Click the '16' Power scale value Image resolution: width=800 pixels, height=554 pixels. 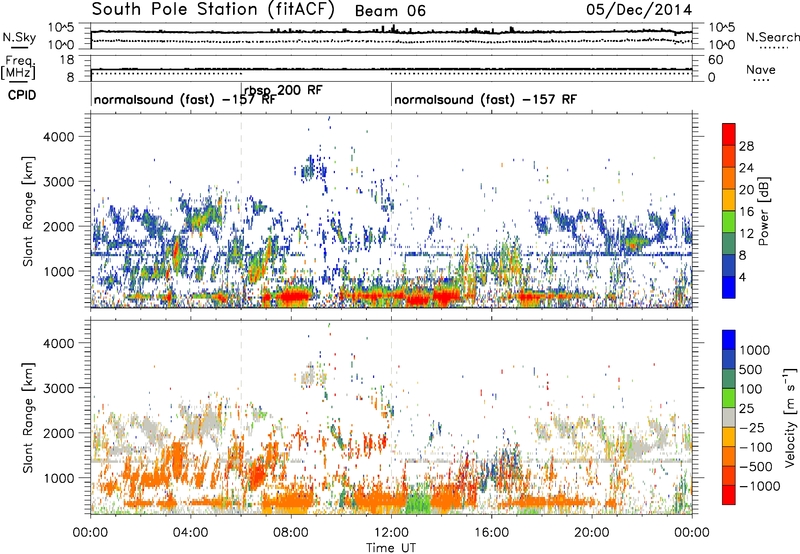coord(746,212)
